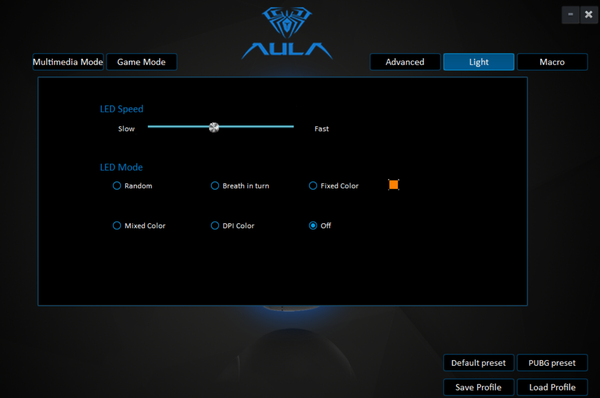Click the AULA logo

pyautogui.click(x=287, y=33)
